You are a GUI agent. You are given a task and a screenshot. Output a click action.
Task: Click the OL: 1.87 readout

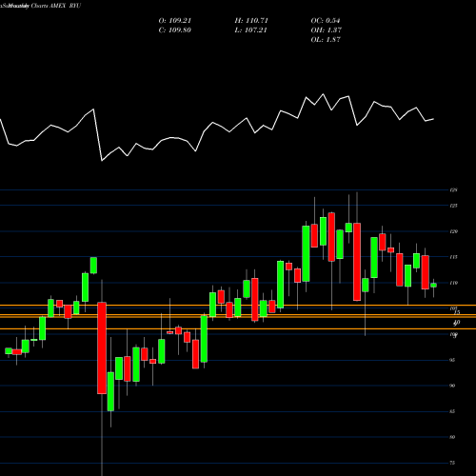326,40
